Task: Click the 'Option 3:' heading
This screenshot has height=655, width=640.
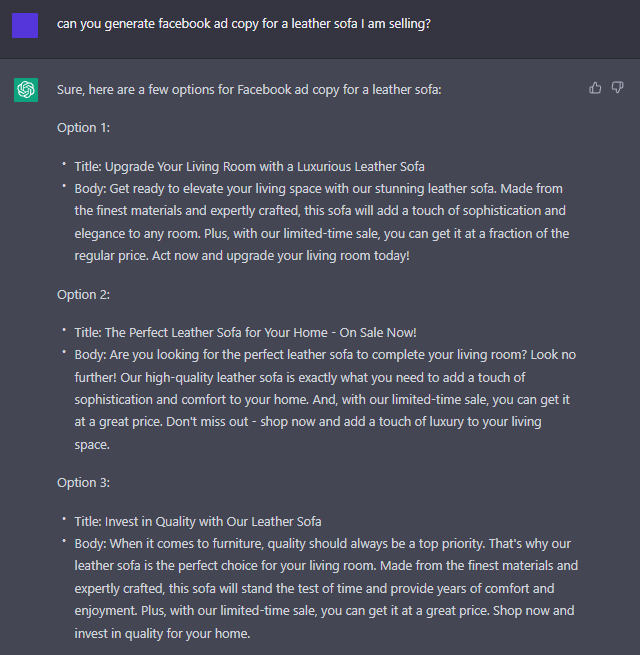Action: click(84, 483)
